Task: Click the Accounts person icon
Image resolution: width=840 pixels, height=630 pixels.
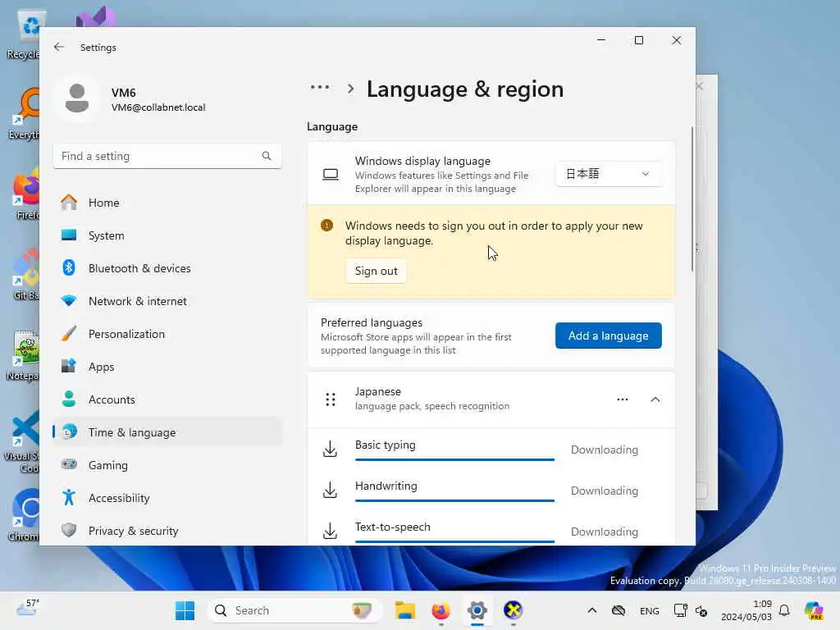Action: (x=69, y=399)
